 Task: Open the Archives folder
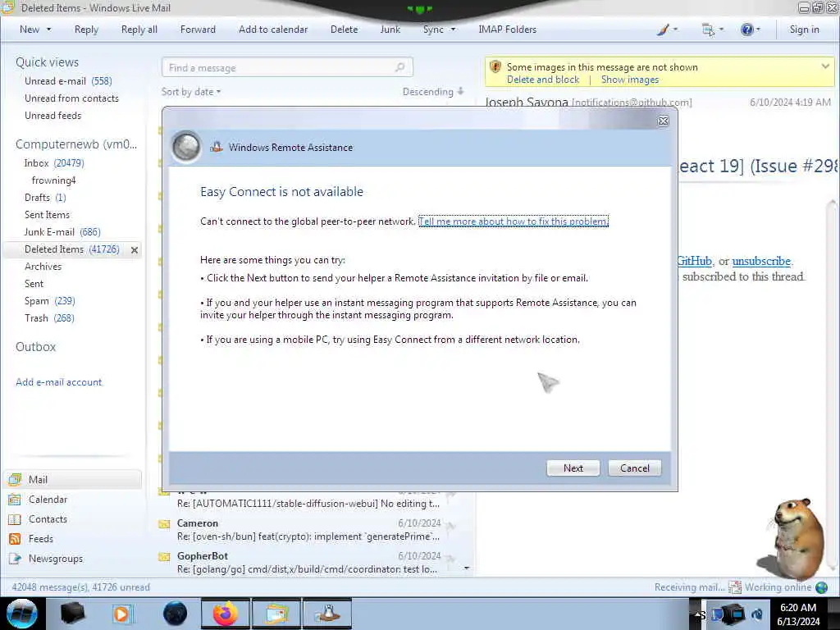[x=43, y=267]
